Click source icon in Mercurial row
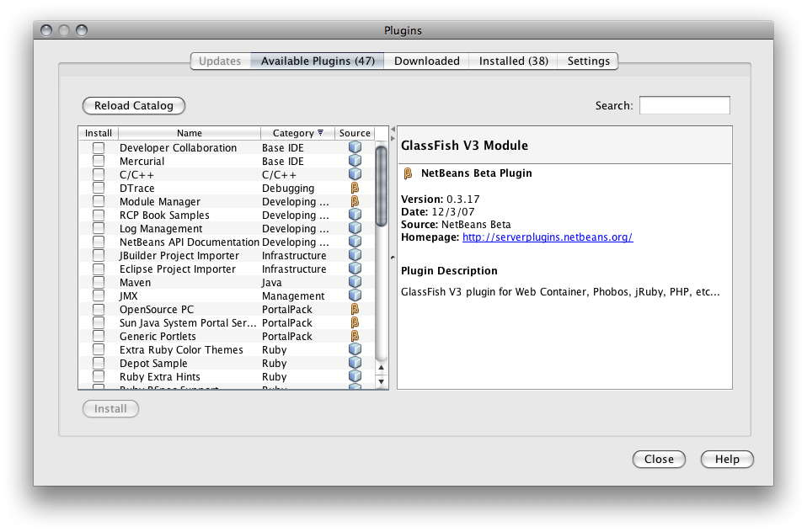The height and width of the screenshot is (532, 807). coord(355,161)
